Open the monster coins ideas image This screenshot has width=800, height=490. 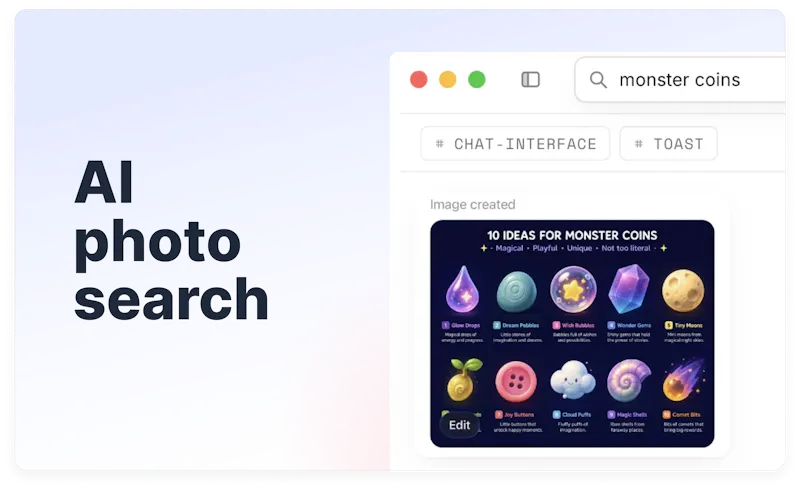pos(572,333)
